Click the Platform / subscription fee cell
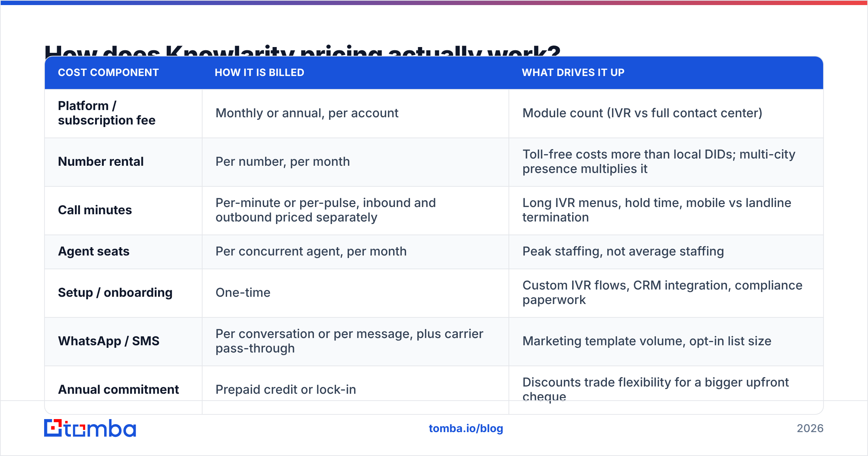 (x=123, y=113)
